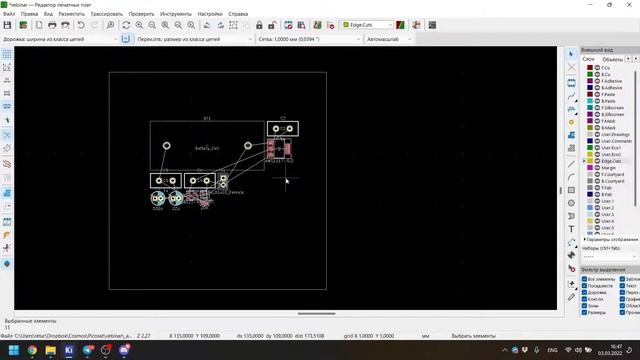Image resolution: width=640 pixels, height=360 pixels.
Task: Open the 'Автомасштаб' zoom dropdown
Action: click(x=389, y=39)
